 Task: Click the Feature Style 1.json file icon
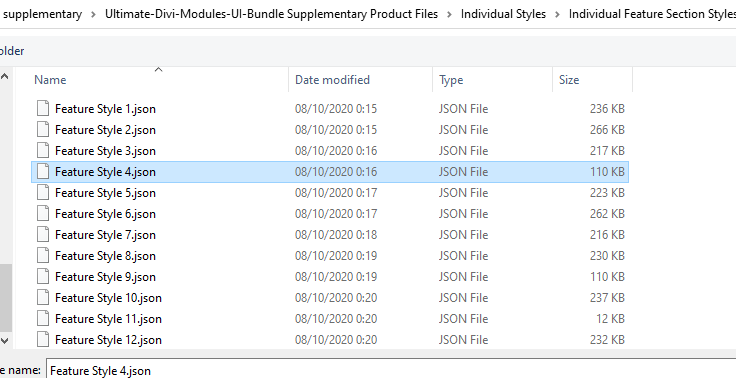(x=43, y=108)
